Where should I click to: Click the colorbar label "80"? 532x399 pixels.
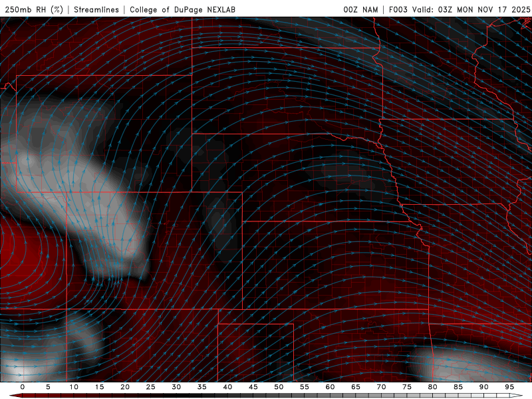[433, 387]
